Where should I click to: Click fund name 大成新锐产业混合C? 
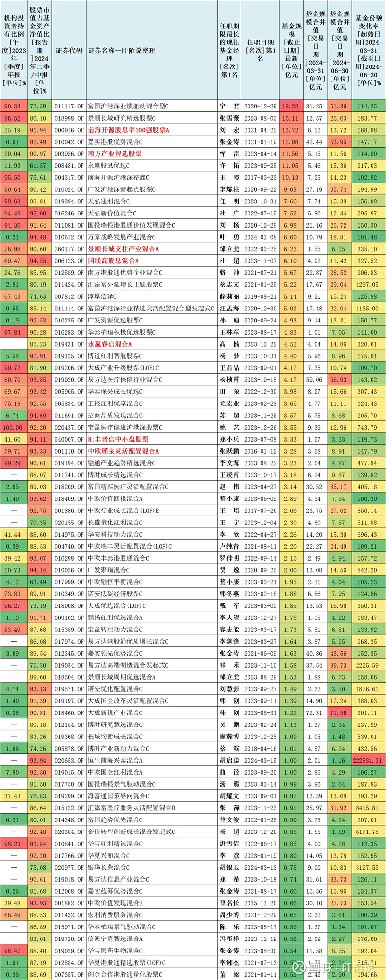115,712
